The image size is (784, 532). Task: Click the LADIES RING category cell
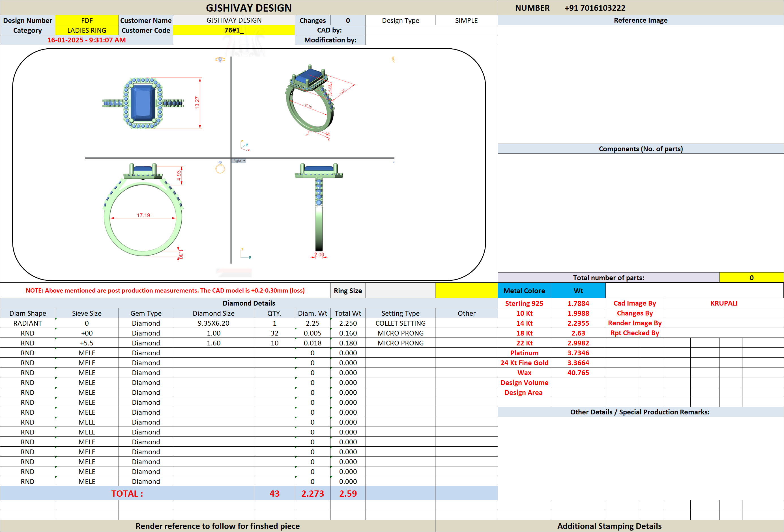(87, 30)
